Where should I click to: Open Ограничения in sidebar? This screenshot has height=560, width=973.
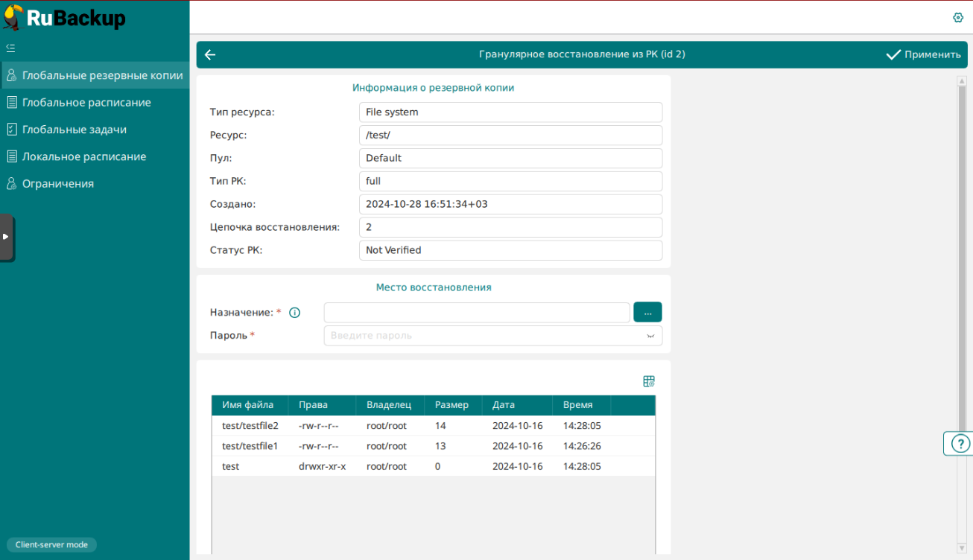coord(58,184)
